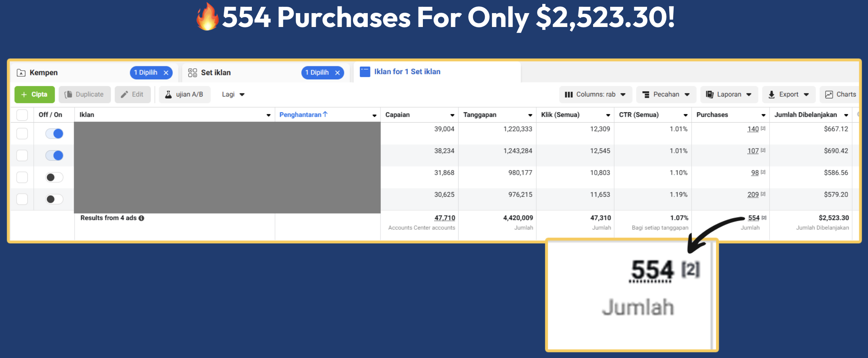Expand the Iklan column header menu
The width and height of the screenshot is (868, 358).
269,115
